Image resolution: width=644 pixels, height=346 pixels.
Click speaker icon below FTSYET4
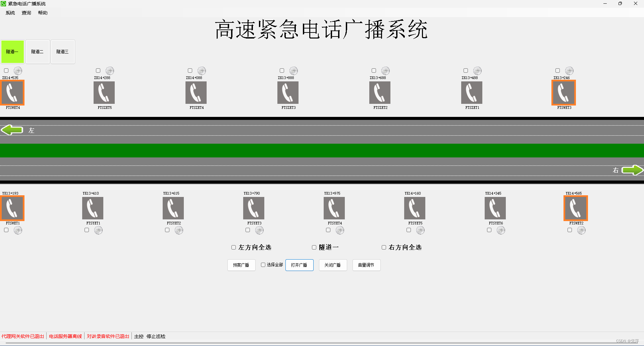click(340, 230)
